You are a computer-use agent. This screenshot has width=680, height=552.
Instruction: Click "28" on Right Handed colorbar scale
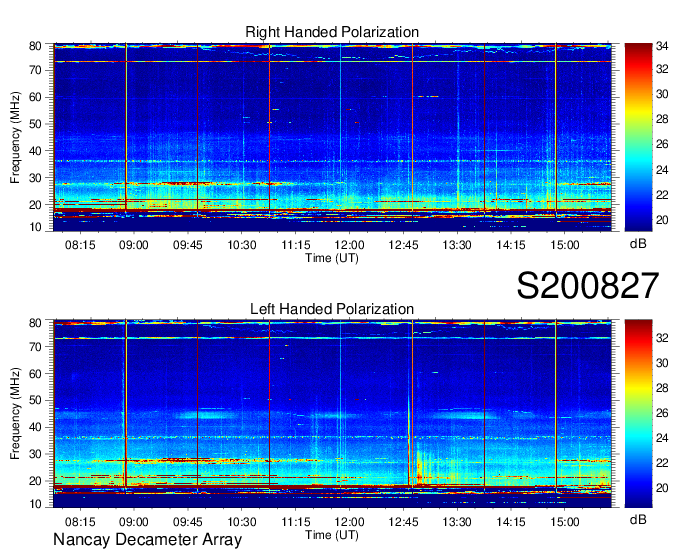tap(662, 119)
